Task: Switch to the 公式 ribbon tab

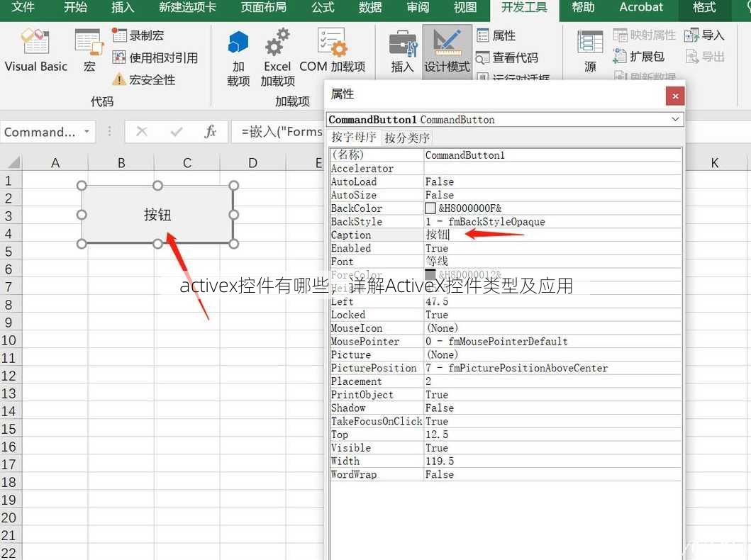Action: click(x=323, y=7)
